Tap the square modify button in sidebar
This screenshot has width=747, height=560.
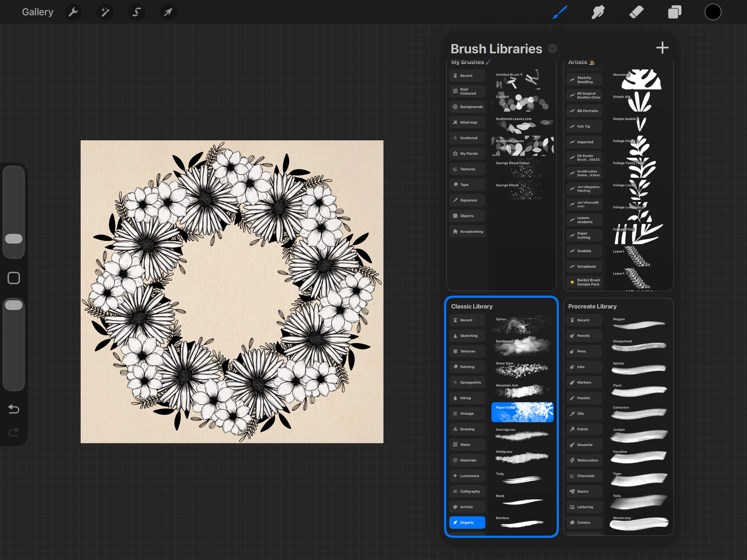click(x=13, y=278)
